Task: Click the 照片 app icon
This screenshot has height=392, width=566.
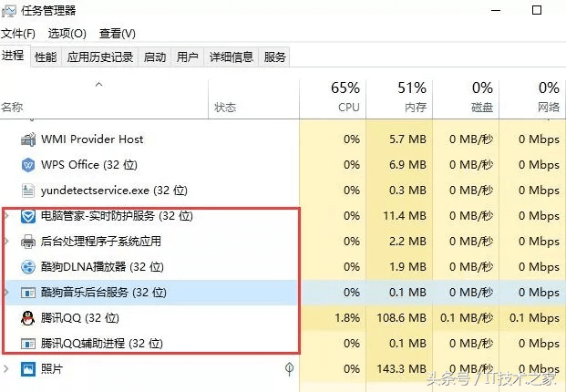Action: (x=28, y=369)
